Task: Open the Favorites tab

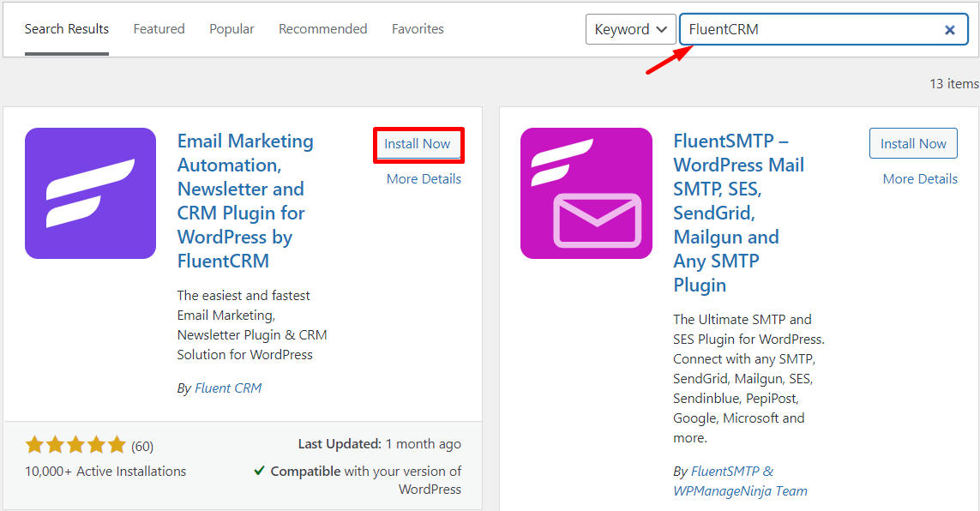Action: click(x=418, y=29)
